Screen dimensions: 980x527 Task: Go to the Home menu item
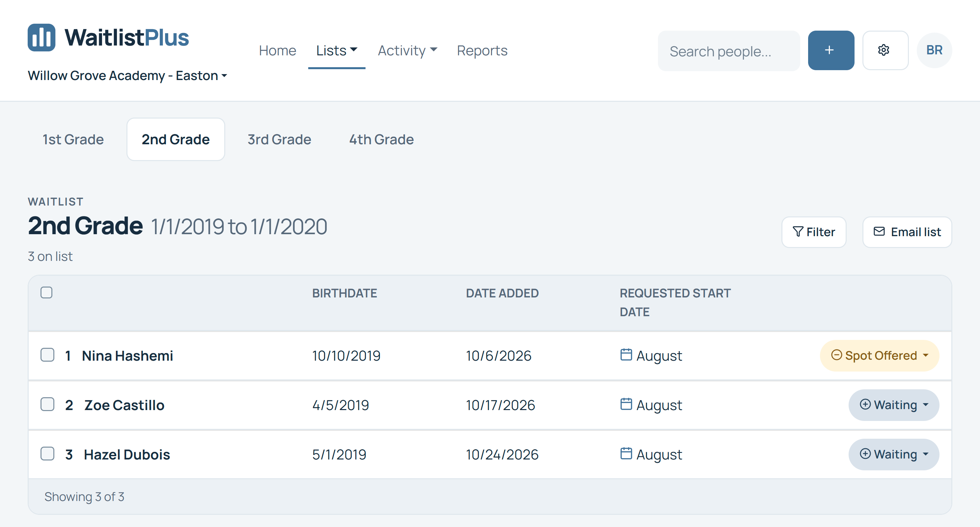(277, 50)
